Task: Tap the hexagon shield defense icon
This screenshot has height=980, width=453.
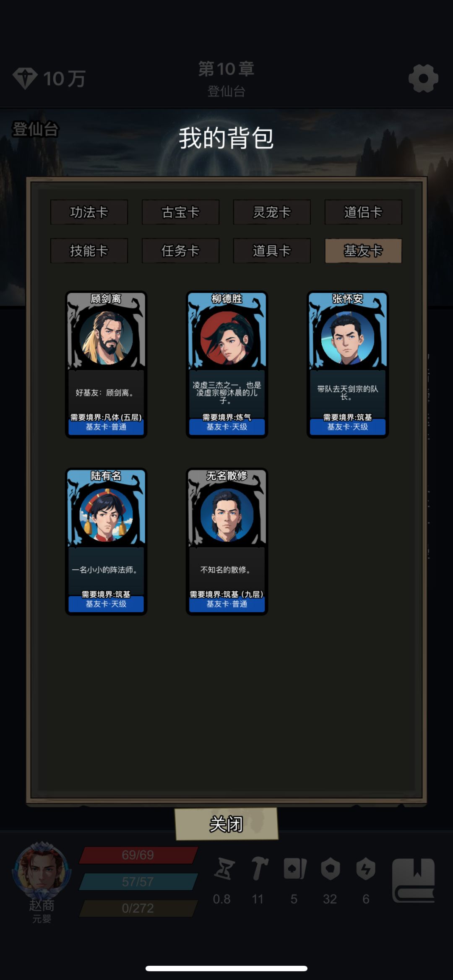Action: (330, 868)
